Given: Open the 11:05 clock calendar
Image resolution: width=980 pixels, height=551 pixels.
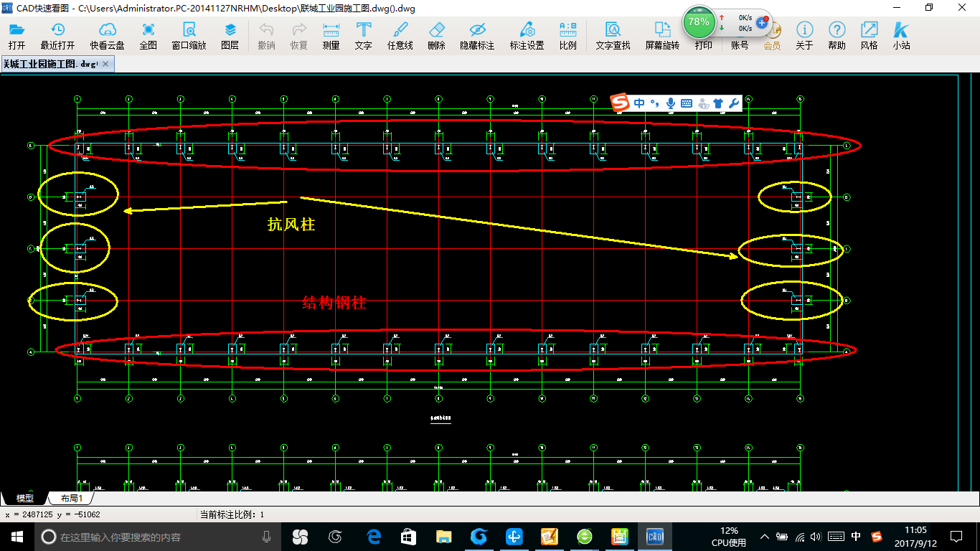Looking at the screenshot, I should [x=915, y=537].
